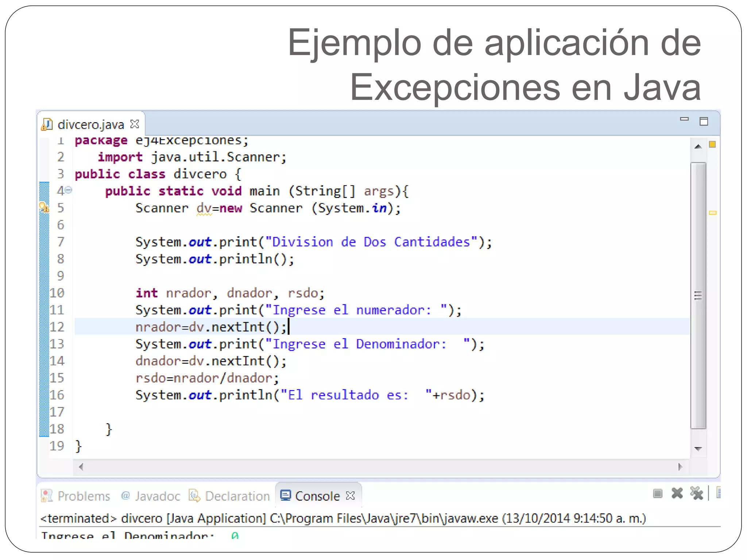Screen dimensions: 747x560
Task: Click 'public class divcero {' line
Action: [158, 174]
